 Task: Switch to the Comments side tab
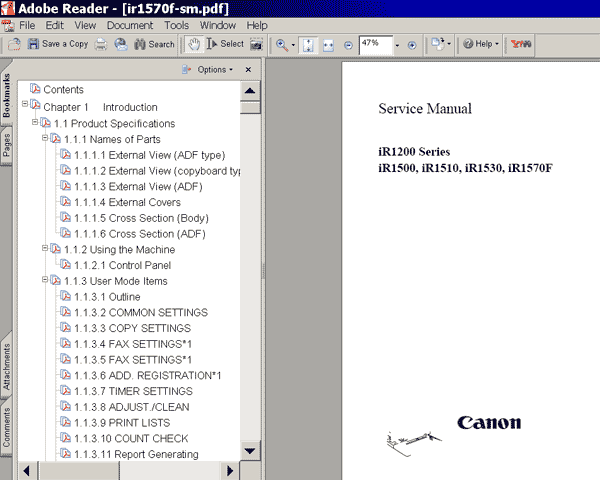[7, 427]
